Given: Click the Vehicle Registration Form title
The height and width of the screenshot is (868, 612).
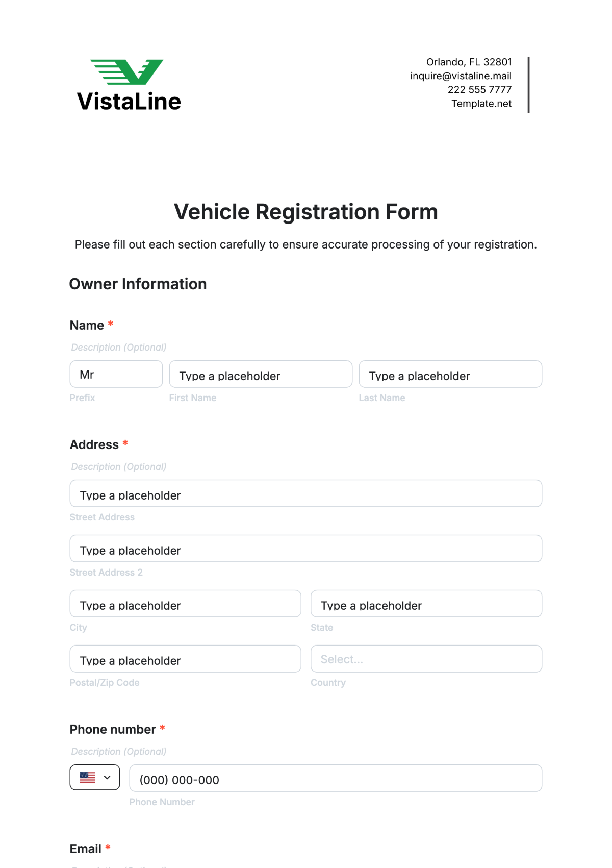Looking at the screenshot, I should tap(305, 212).
